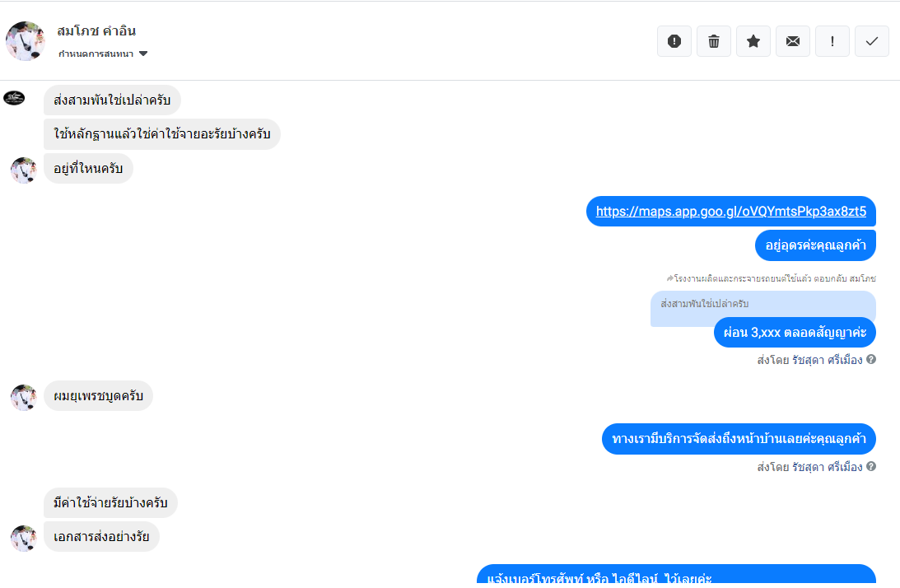Viewport: 900px width, 588px height.
Task: Open สมโภช คำอิน profile picture in header
Action: click(26, 41)
